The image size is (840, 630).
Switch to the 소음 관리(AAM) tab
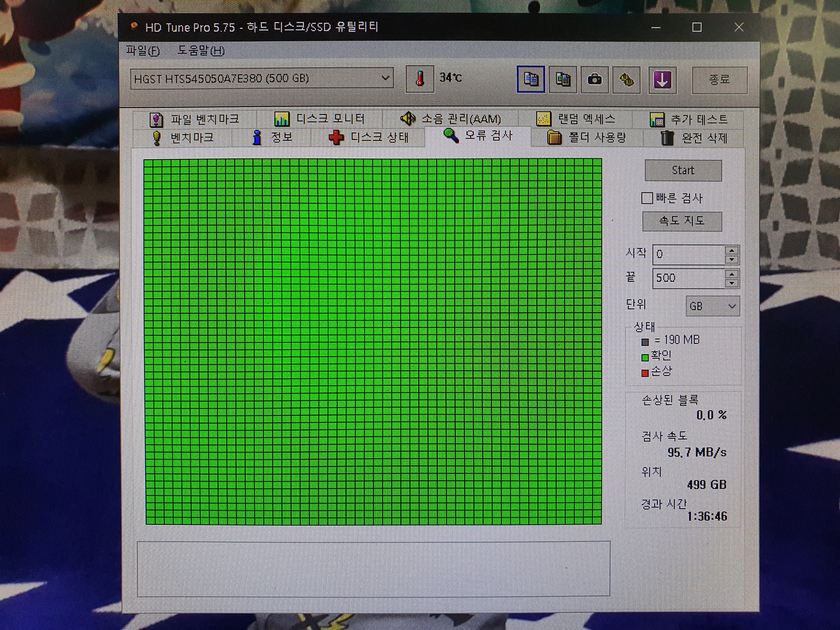click(x=451, y=119)
